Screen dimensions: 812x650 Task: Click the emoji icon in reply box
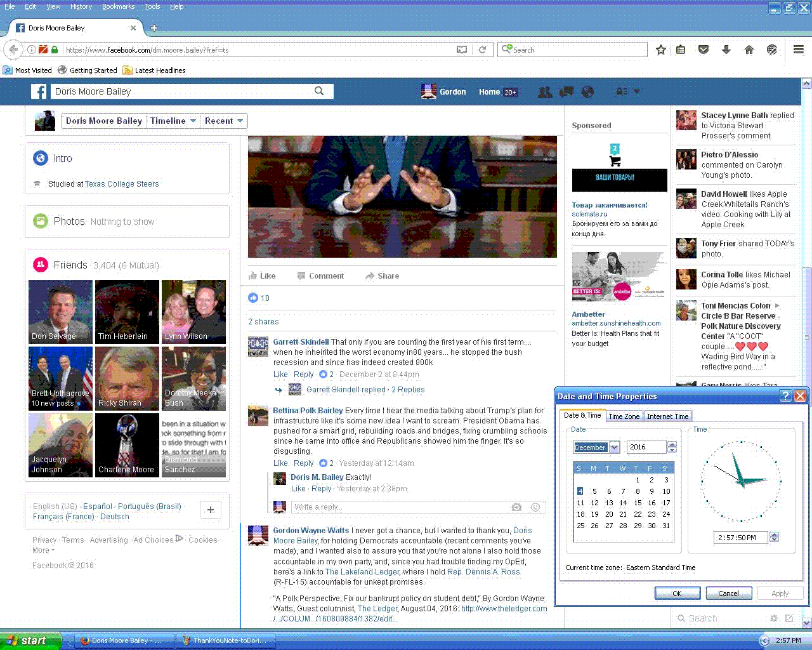535,507
